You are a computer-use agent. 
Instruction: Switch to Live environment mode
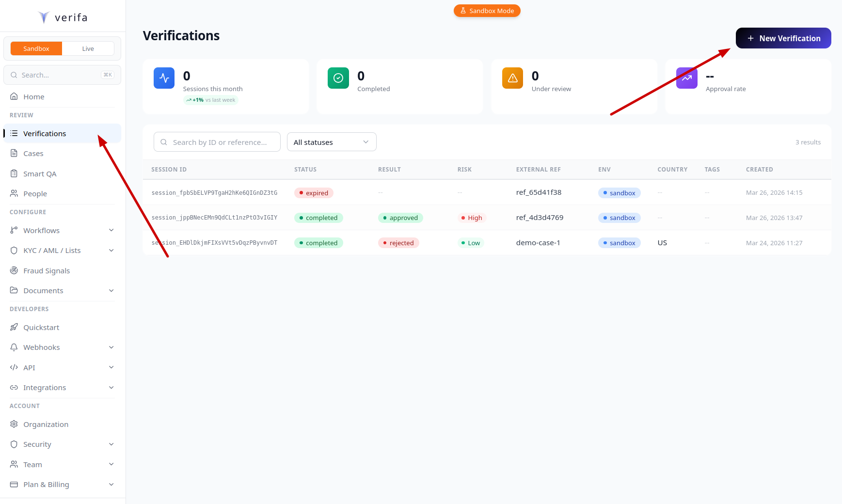click(88, 48)
